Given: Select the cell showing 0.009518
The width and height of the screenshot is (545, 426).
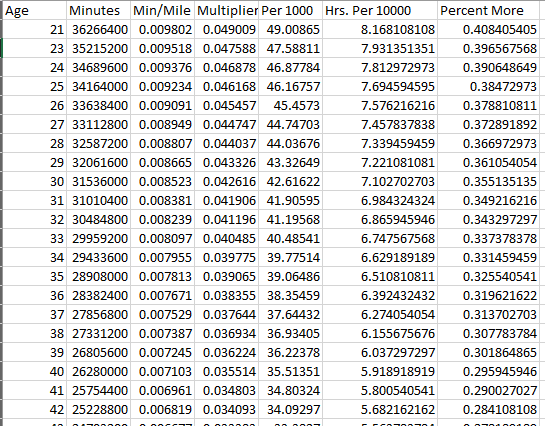Looking at the screenshot, I should click(x=162, y=48).
